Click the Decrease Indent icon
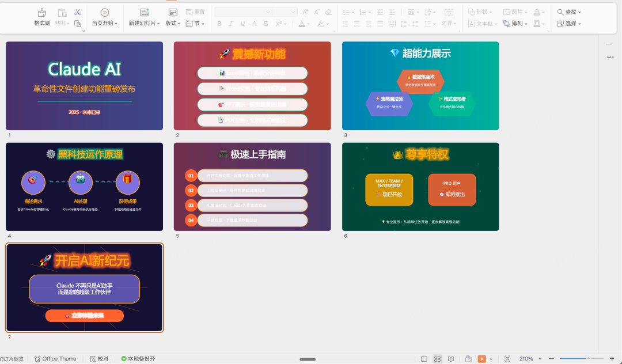This screenshot has width=622, height=364. point(380,12)
